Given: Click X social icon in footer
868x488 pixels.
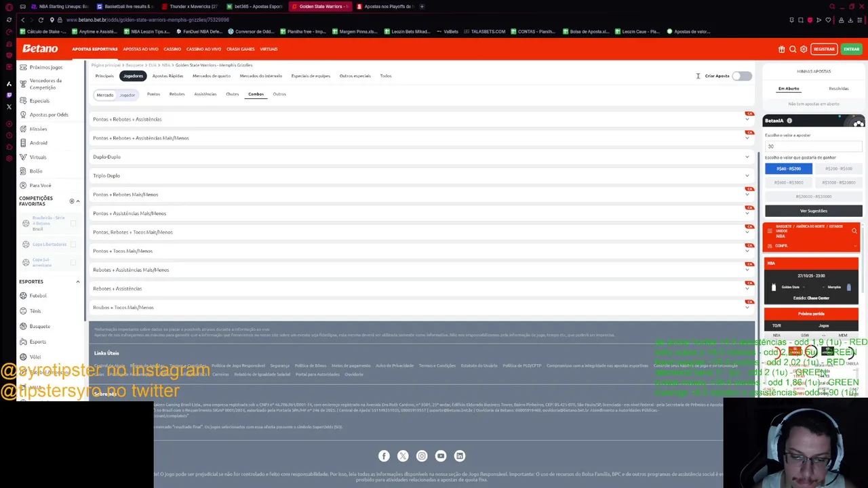Looking at the screenshot, I should [x=403, y=456].
